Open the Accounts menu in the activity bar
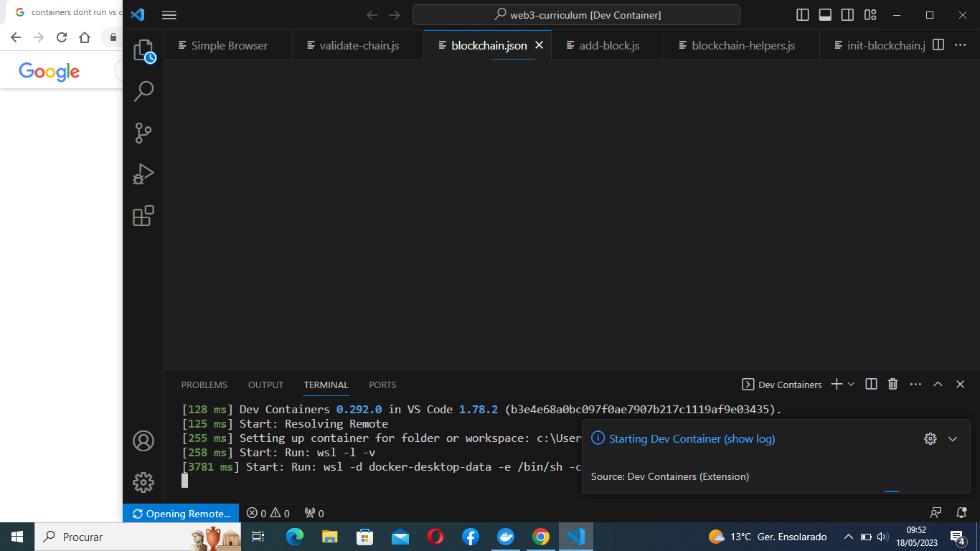 pos(143,441)
